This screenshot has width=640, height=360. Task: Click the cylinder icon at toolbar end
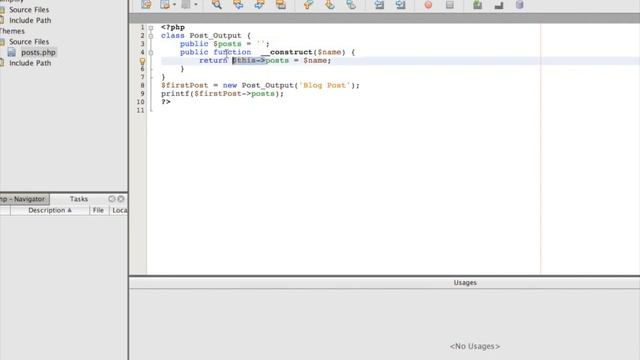(519, 4)
